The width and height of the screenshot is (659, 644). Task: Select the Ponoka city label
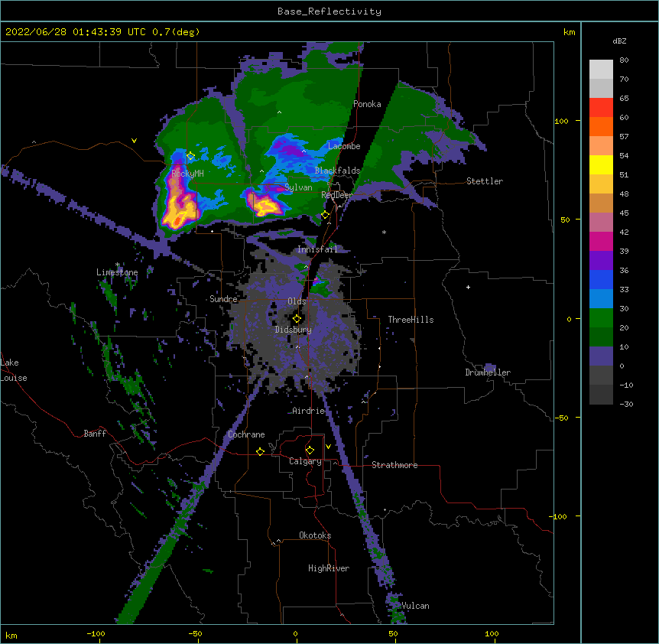tap(367, 104)
